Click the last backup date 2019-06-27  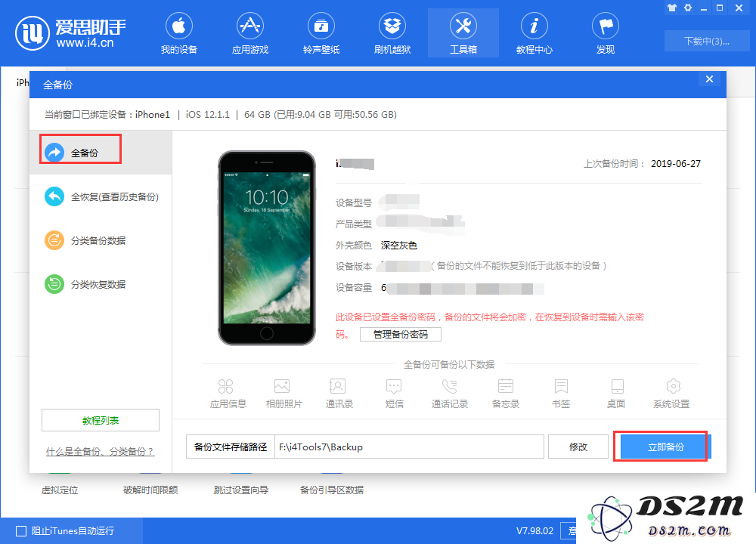pyautogui.click(x=675, y=164)
